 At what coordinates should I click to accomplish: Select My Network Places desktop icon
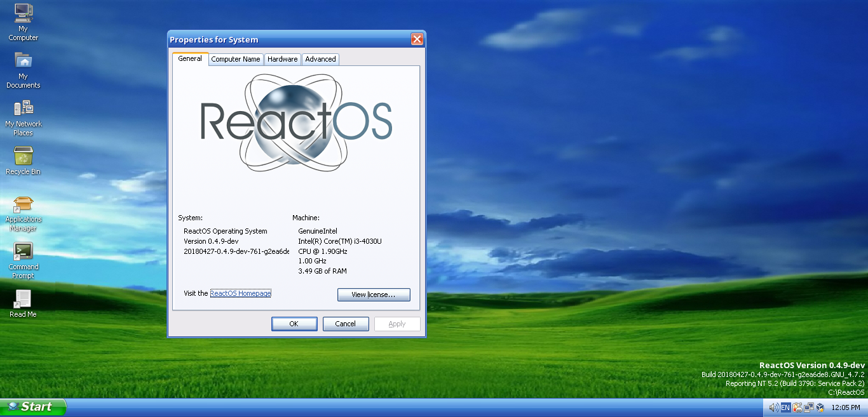click(x=24, y=117)
